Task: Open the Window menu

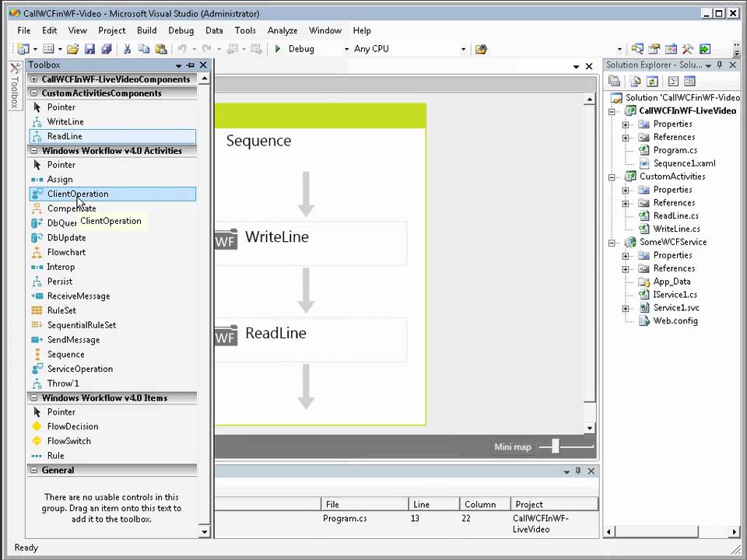Action: pyautogui.click(x=325, y=30)
